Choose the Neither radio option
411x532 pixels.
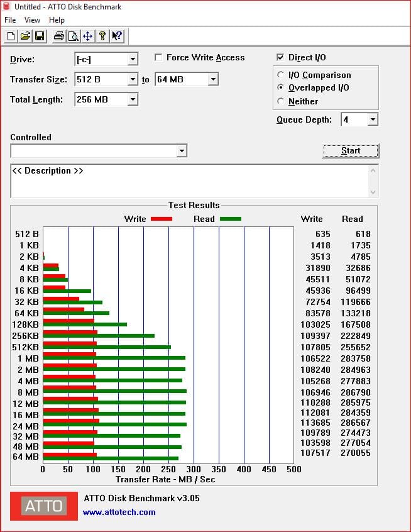pyautogui.click(x=280, y=101)
